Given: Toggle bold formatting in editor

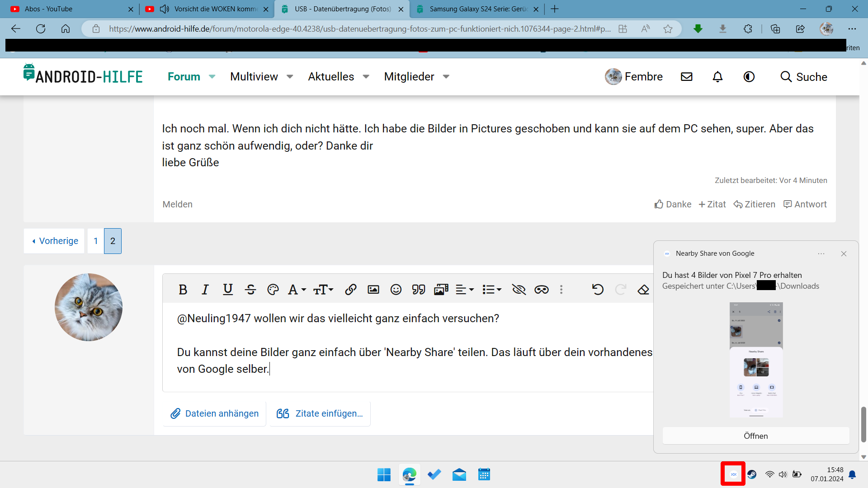Looking at the screenshot, I should [x=183, y=290].
